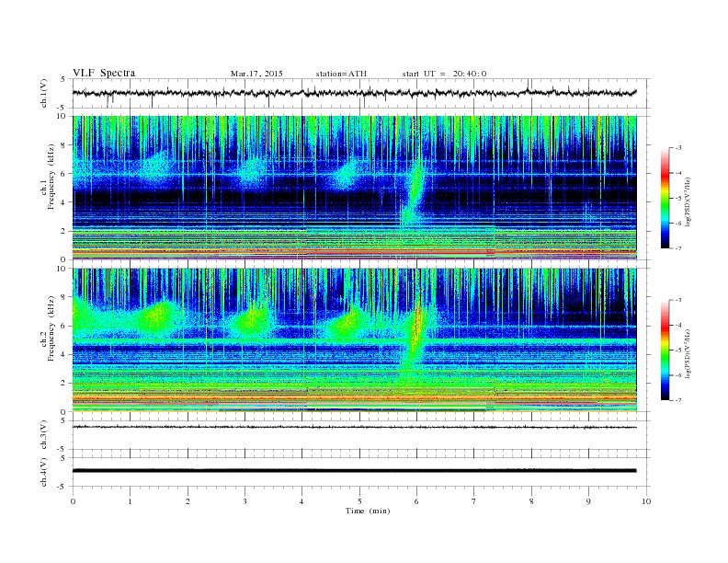Click the "station=ATH" header label
The height and width of the screenshot is (563, 728).
pyautogui.click(x=341, y=74)
